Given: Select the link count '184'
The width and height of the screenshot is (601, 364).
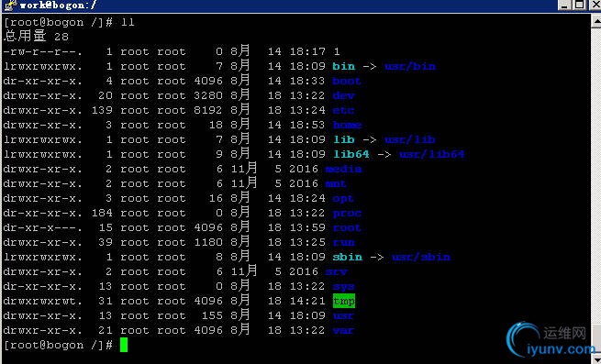Looking at the screenshot, I should (x=102, y=213).
